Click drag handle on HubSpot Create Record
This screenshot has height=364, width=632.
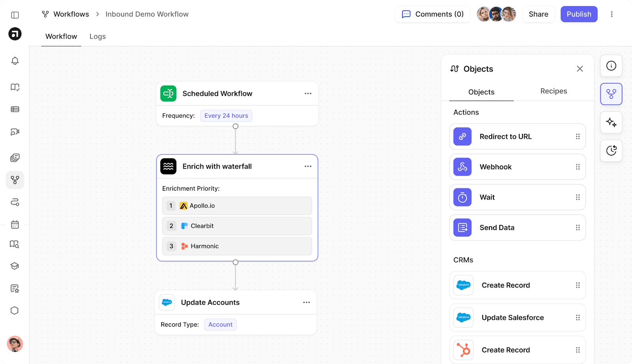tap(578, 350)
